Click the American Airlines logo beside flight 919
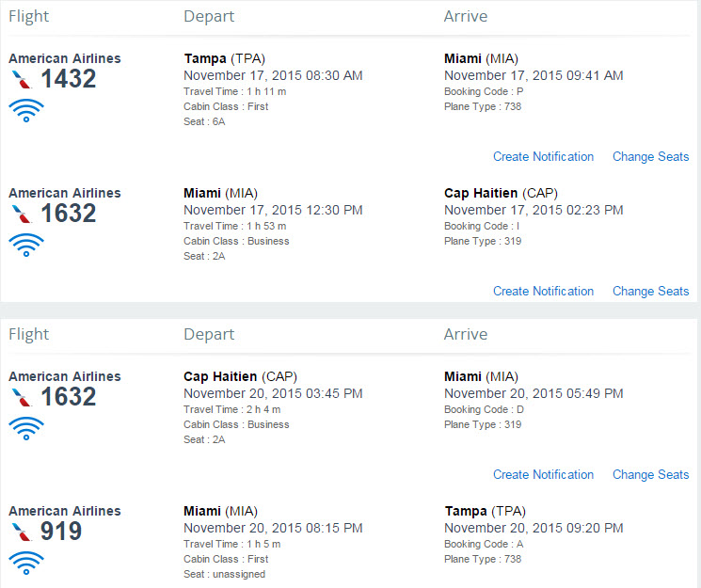 (x=22, y=532)
